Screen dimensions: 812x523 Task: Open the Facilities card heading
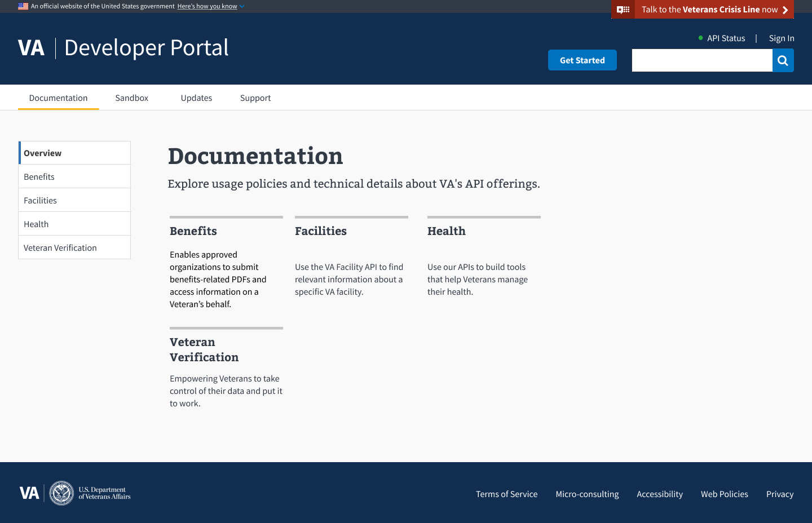click(x=321, y=231)
